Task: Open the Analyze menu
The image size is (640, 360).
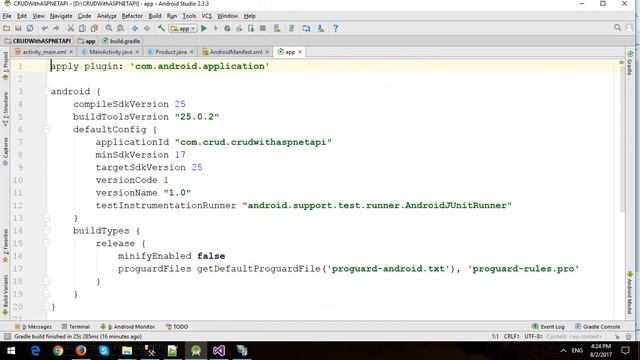Action: point(107,16)
